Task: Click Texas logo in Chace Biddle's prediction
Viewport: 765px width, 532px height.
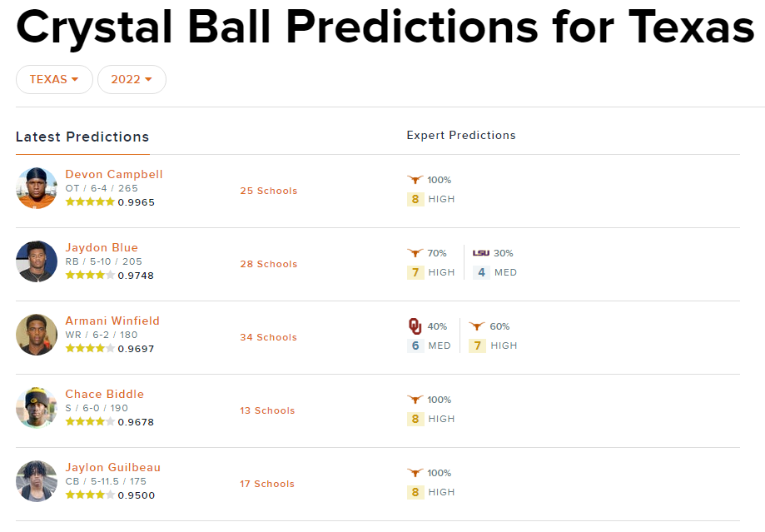Action: pos(415,400)
